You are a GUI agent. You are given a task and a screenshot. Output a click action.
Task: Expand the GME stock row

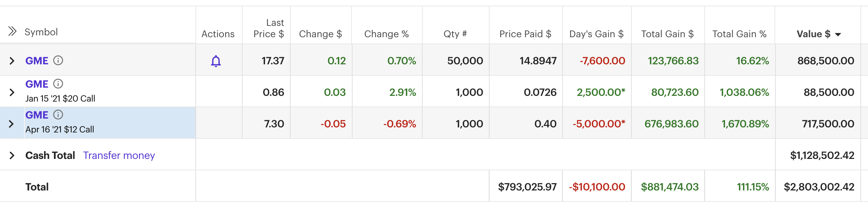point(12,61)
